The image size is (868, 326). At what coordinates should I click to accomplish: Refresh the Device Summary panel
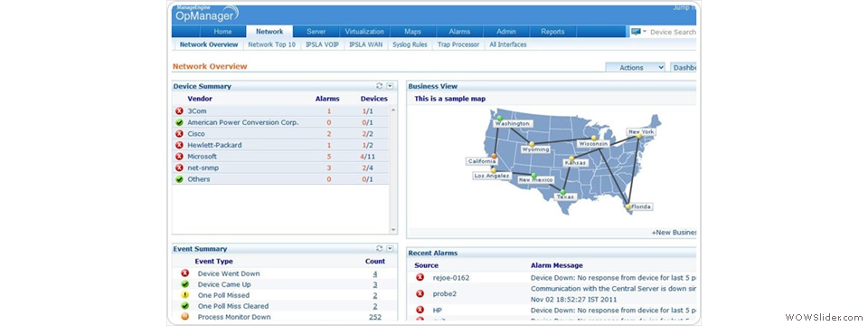point(379,86)
